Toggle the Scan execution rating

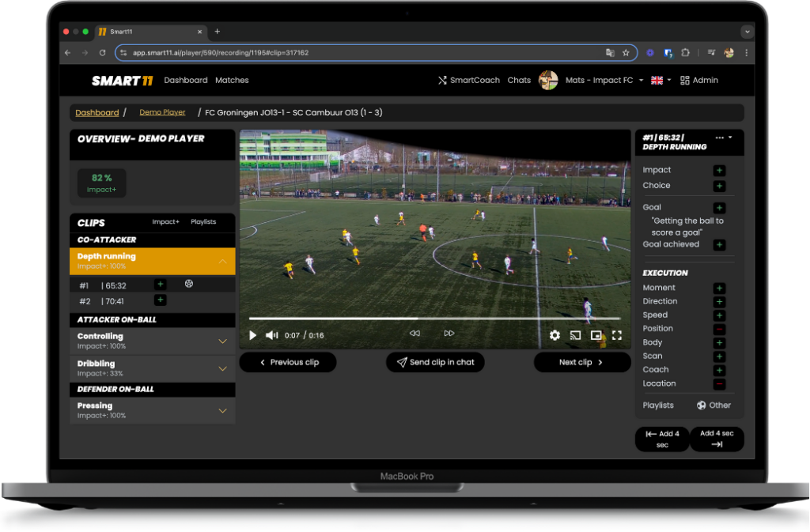click(719, 356)
